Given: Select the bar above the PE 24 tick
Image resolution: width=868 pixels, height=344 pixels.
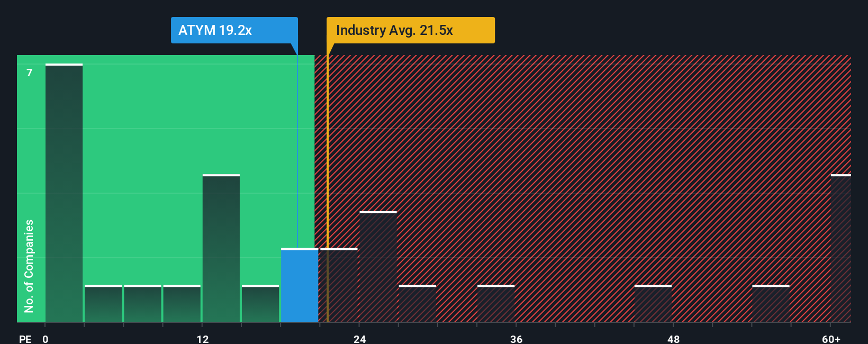Looking at the screenshot, I should [x=378, y=266].
